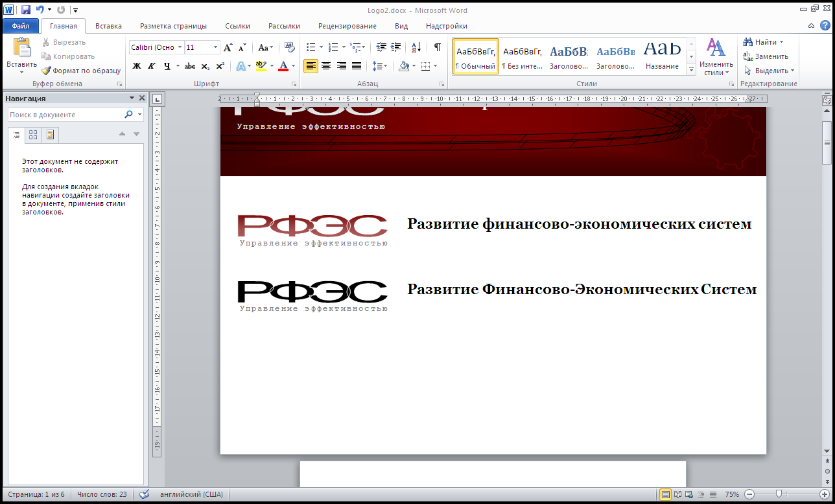Click Find (Найти) binoculars icon
The height and width of the screenshot is (504, 835).
(x=748, y=42)
